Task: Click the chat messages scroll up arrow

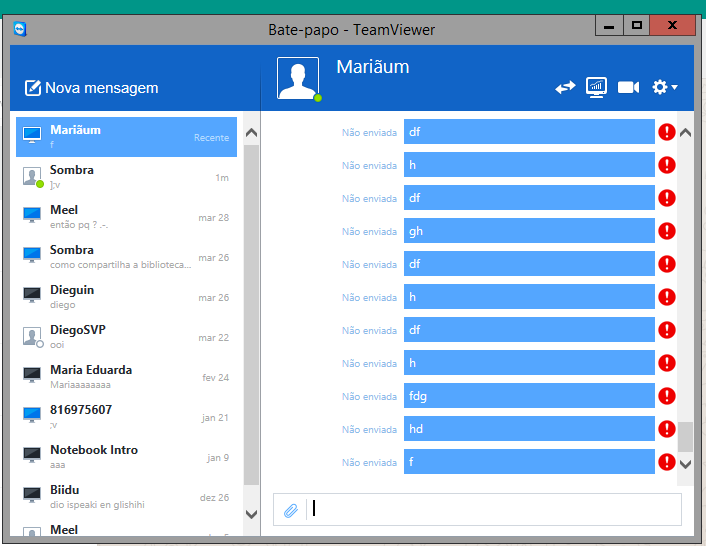Action: click(x=685, y=133)
